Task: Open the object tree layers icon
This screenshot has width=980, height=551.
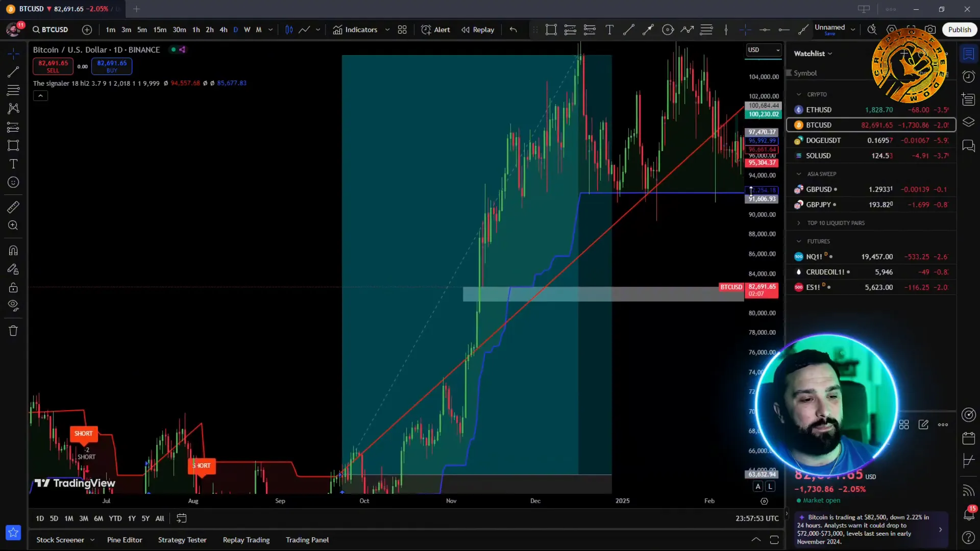Action: tap(968, 122)
